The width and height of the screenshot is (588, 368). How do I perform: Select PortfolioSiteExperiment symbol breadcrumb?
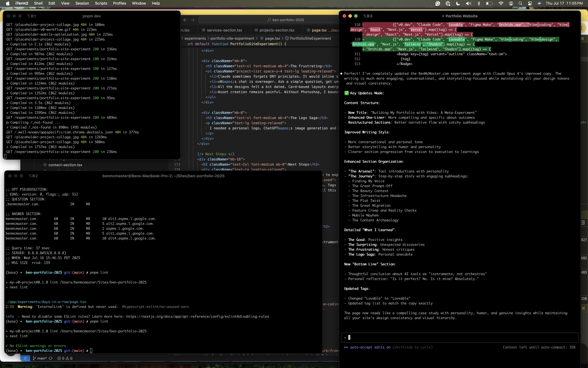tap(308, 38)
